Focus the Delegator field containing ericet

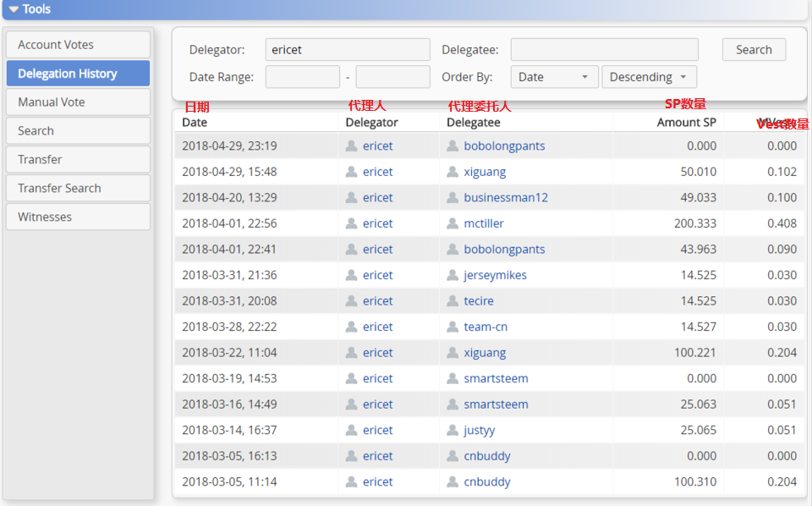(x=347, y=50)
